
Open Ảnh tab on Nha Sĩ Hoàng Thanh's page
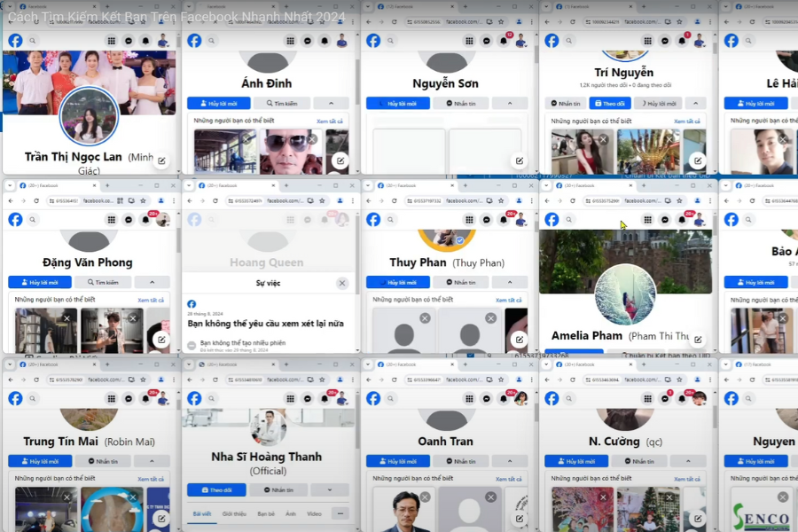(291, 514)
